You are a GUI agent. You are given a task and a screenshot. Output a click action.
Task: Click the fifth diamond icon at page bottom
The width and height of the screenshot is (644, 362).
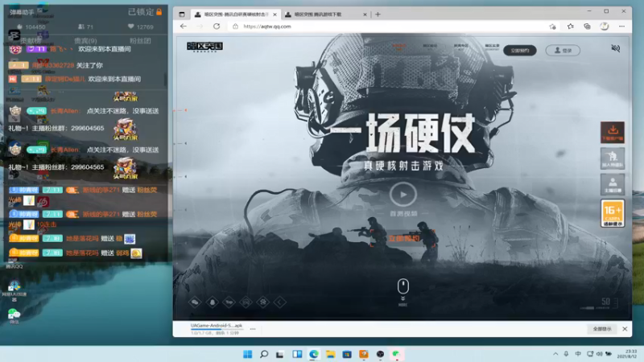263,302
